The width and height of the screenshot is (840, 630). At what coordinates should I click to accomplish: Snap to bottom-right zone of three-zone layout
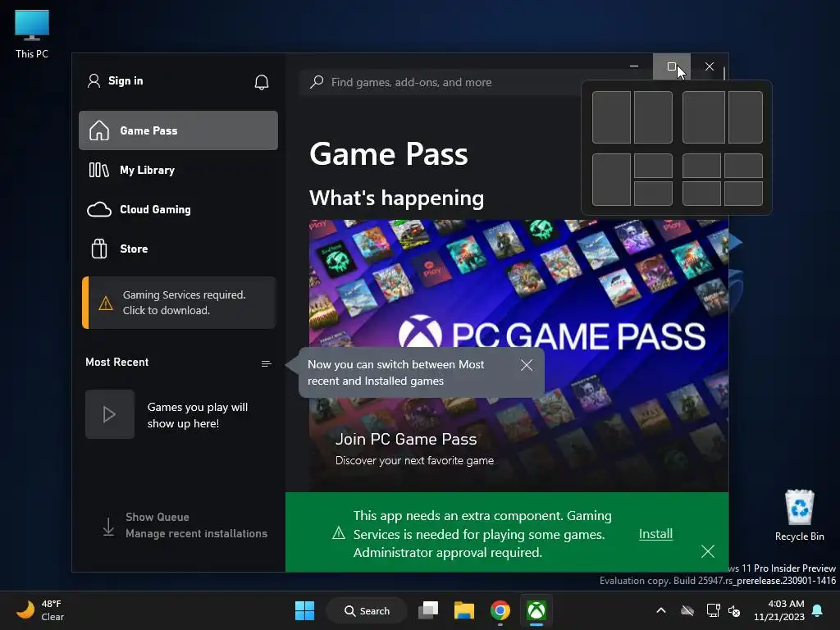pyautogui.click(x=653, y=194)
